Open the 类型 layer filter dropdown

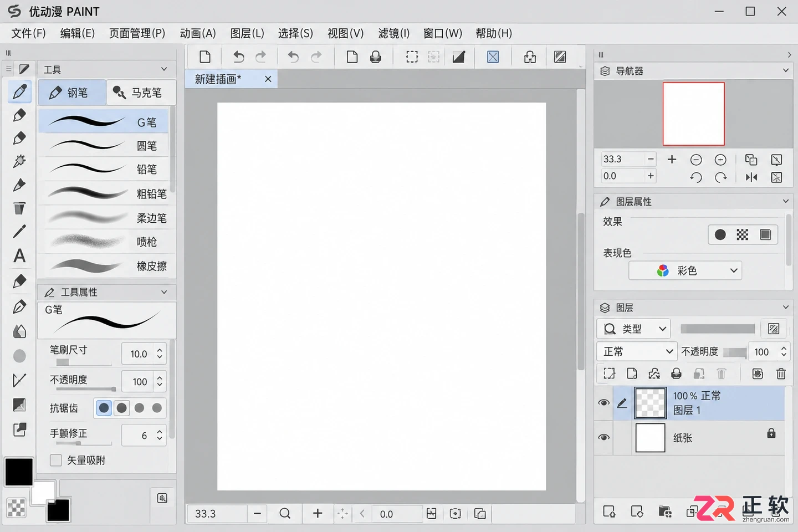click(633, 329)
